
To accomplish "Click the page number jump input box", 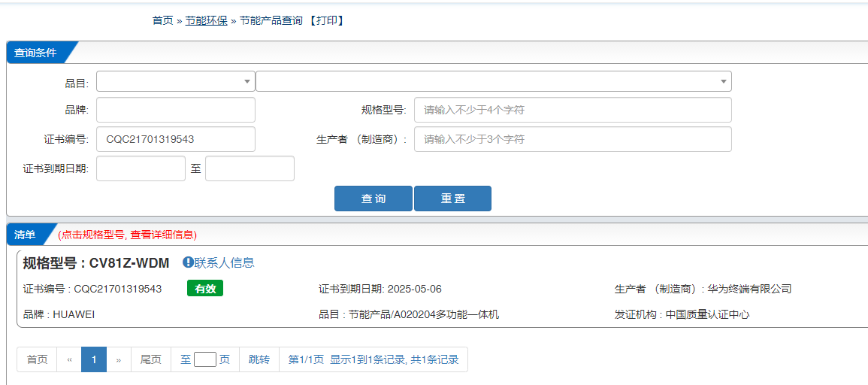I will (x=205, y=359).
